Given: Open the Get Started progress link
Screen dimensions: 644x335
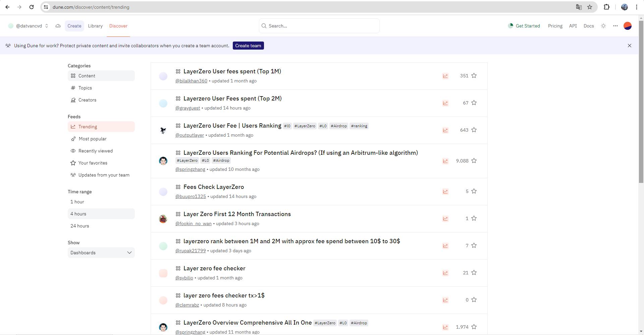Looking at the screenshot, I should pos(524,26).
